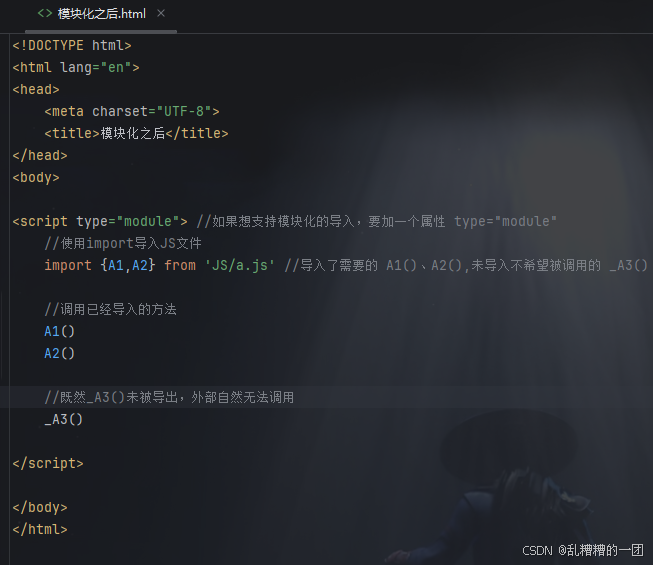Screen dimensions: 653x565
Task: Click the title tag text 模块化之后
Action: coord(133,133)
